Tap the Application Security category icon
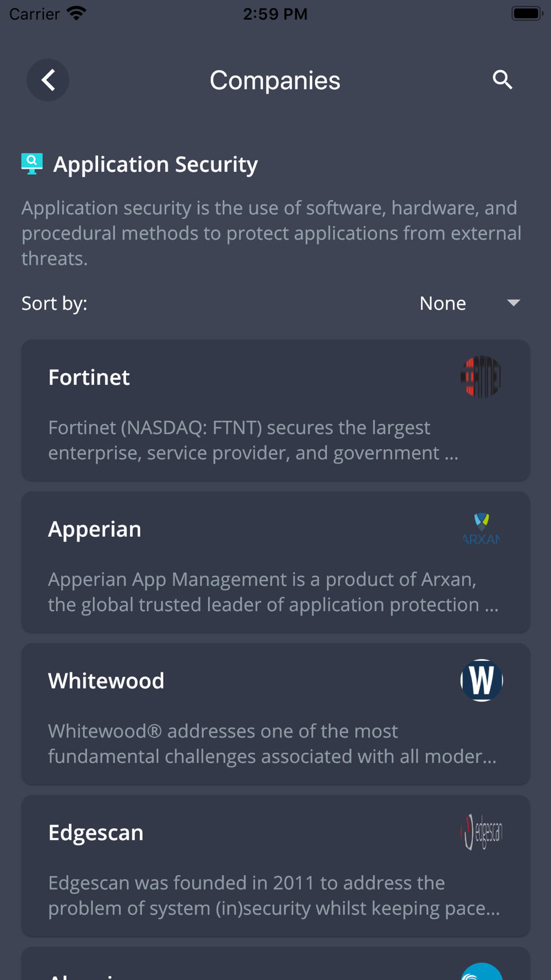This screenshot has height=980, width=551. pyautogui.click(x=32, y=164)
